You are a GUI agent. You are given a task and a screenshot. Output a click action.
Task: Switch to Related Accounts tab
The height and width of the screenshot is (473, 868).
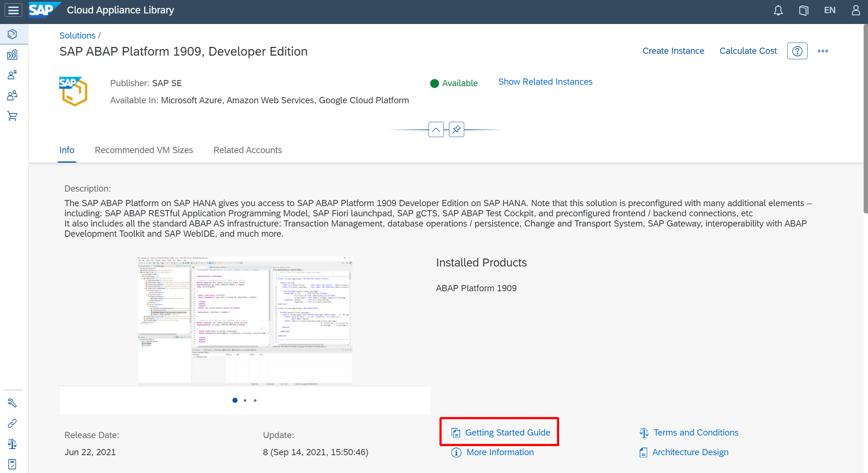pyautogui.click(x=247, y=150)
